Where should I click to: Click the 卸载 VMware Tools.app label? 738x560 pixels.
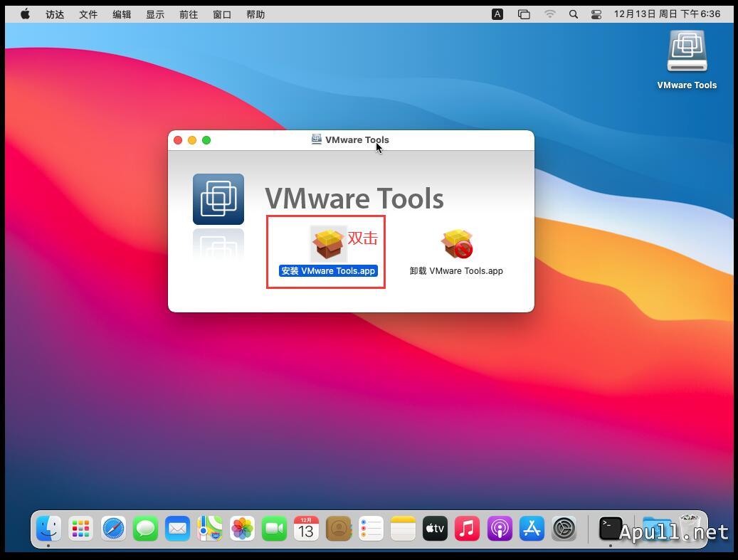[x=456, y=270]
